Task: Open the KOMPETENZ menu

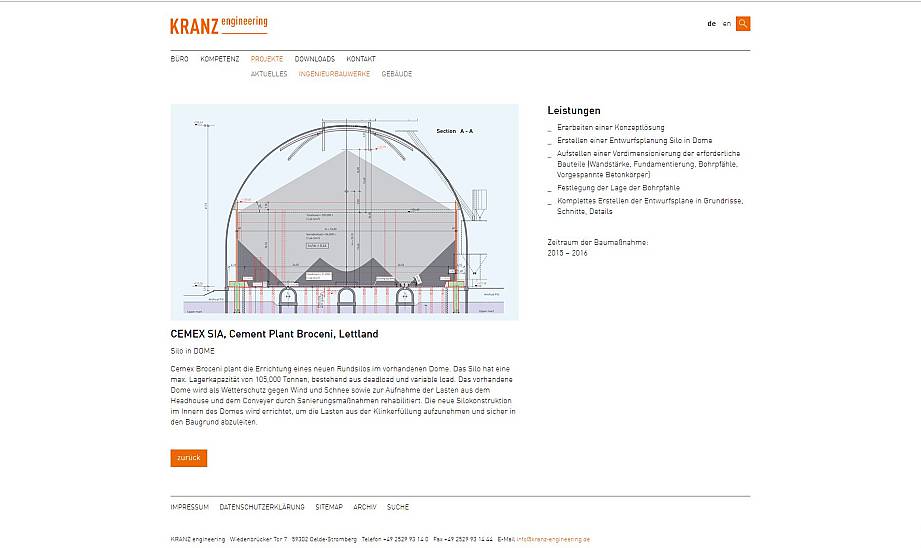Action: pos(220,59)
